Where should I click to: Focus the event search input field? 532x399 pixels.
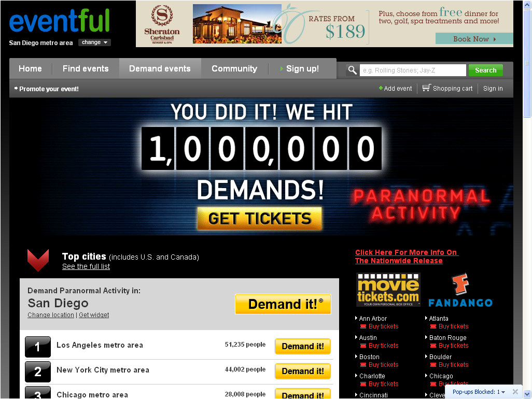(413, 70)
